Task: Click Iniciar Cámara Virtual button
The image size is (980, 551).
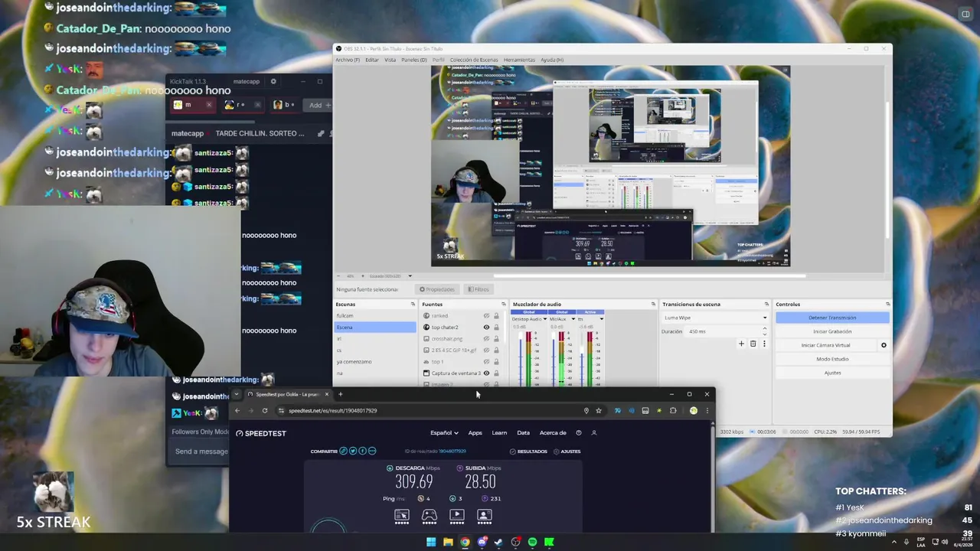Action: coord(826,345)
